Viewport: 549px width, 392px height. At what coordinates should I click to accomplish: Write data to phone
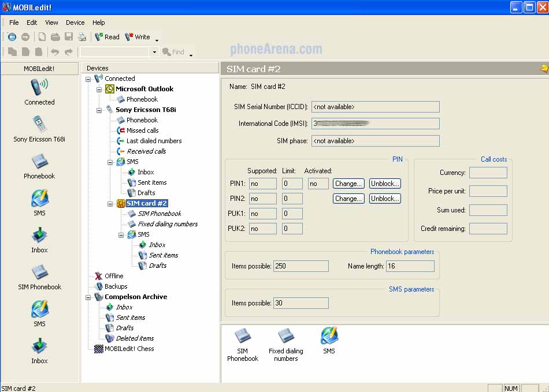138,37
